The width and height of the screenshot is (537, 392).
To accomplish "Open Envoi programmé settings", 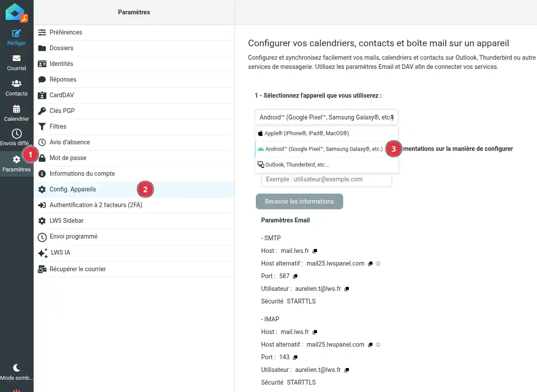I will click(x=134, y=236).
